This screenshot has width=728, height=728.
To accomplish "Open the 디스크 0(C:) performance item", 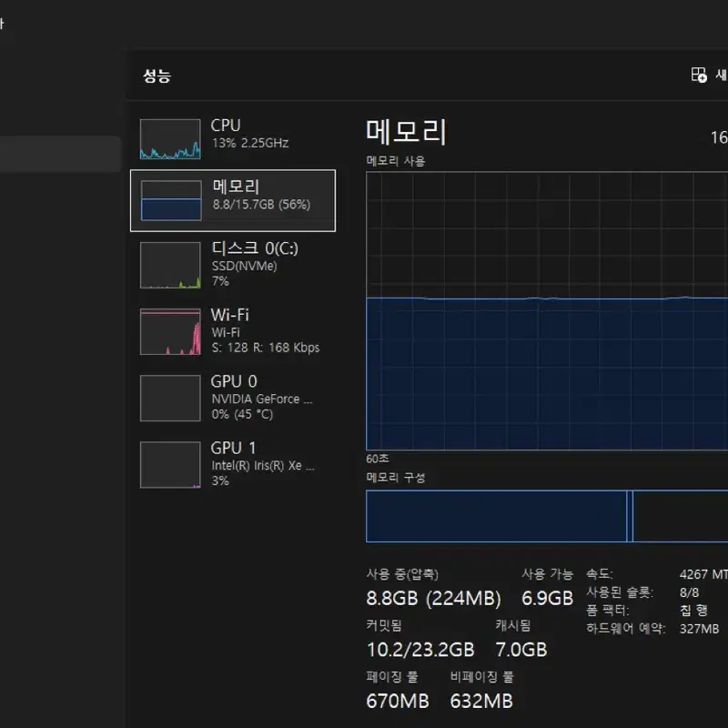I will click(233, 265).
